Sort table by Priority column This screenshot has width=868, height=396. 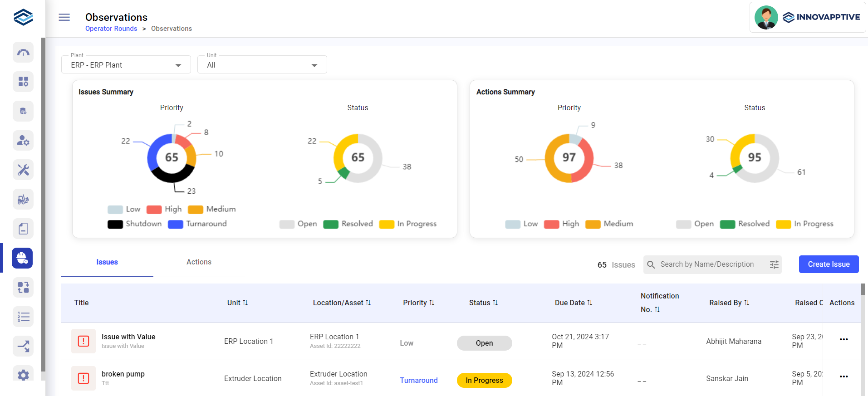418,303
